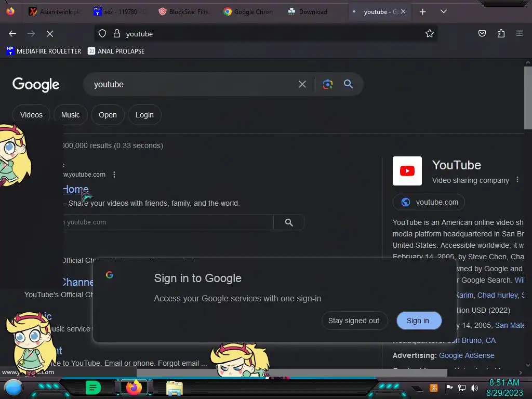
Task: Click the youtube.com site search field
Action: pos(168,222)
